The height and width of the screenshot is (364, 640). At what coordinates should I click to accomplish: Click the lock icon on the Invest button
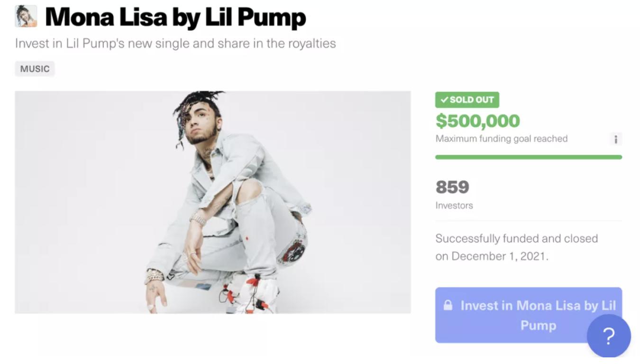448,305
